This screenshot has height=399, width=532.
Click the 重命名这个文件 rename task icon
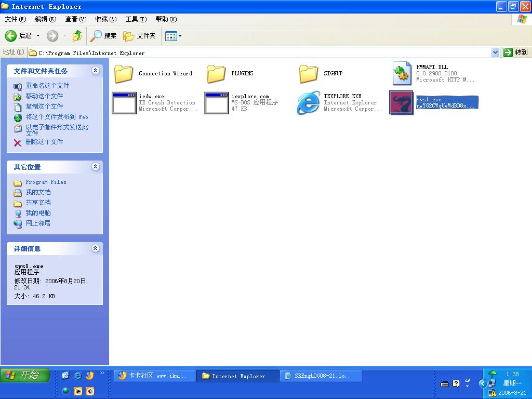point(18,87)
